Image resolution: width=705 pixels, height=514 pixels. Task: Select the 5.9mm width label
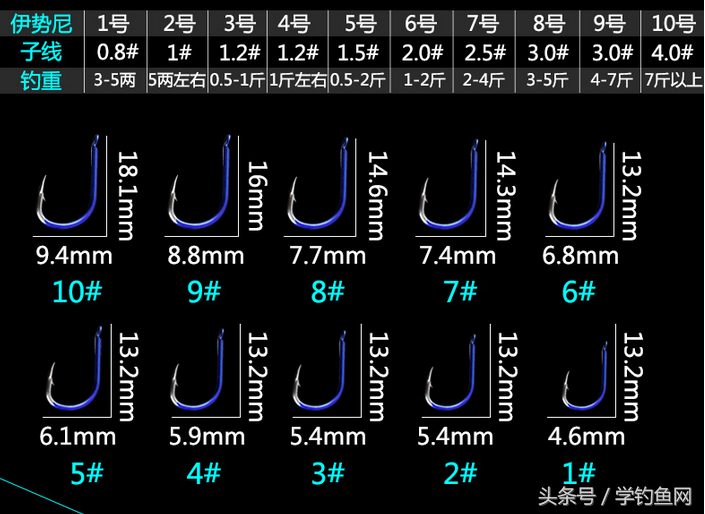207,437
